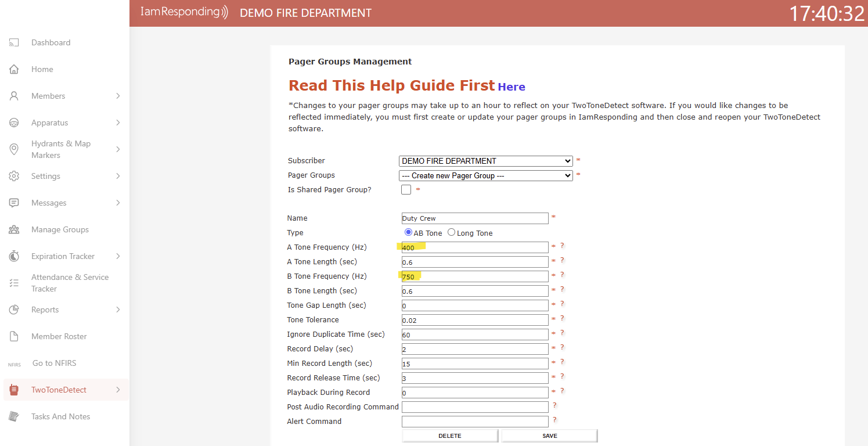
Task: Click the TwoToneDetect radio icon
Action: click(x=14, y=390)
